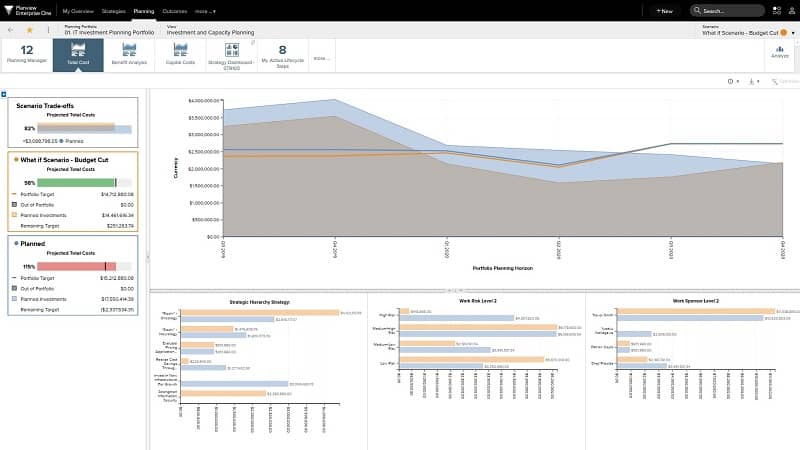Click the $4,000,000.00 y-axis label
Image resolution: width=800 pixels, height=450 pixels.
(x=204, y=101)
